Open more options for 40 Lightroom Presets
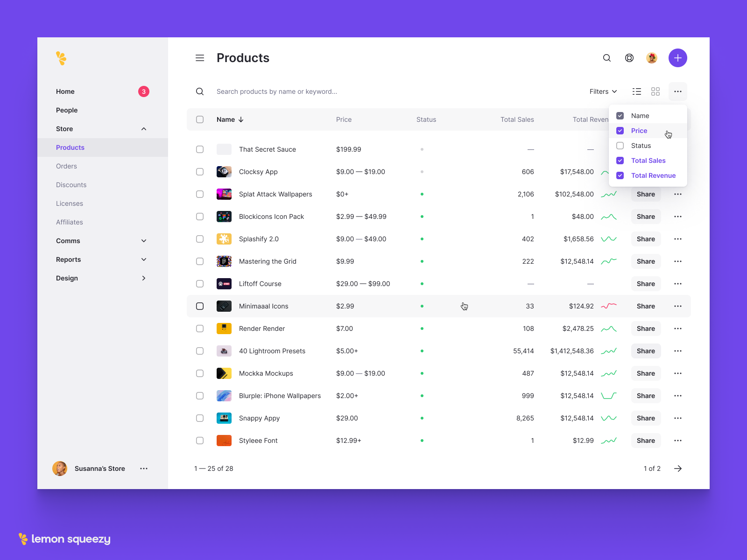 (678, 351)
